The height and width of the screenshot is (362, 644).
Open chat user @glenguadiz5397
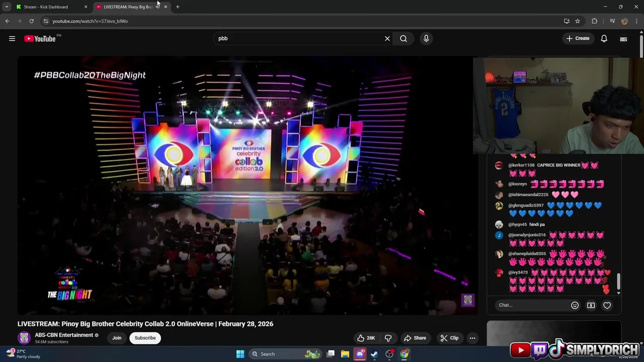[526, 206]
